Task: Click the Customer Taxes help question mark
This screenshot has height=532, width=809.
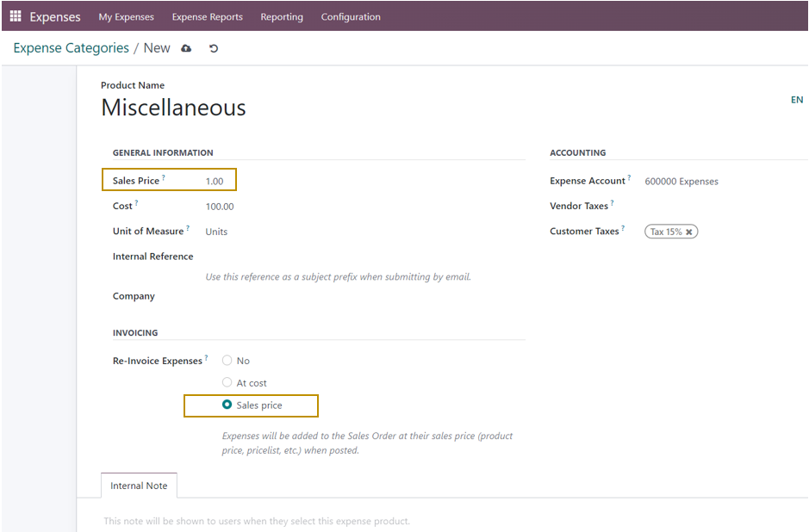Action: [623, 229]
